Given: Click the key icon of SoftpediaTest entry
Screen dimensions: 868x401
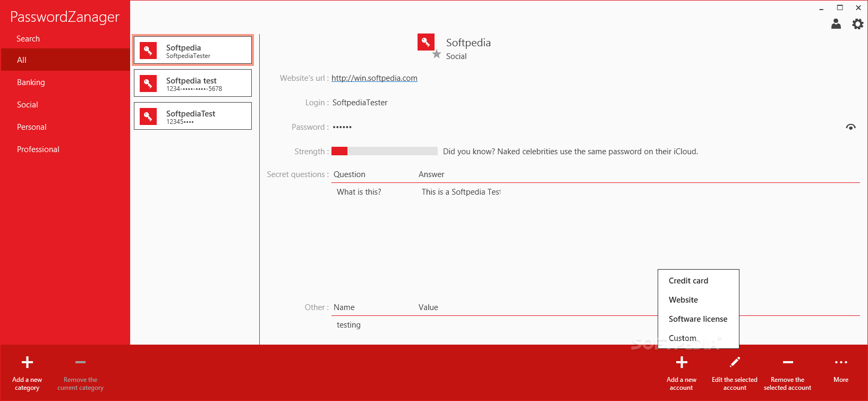Looking at the screenshot, I should pos(148,116).
